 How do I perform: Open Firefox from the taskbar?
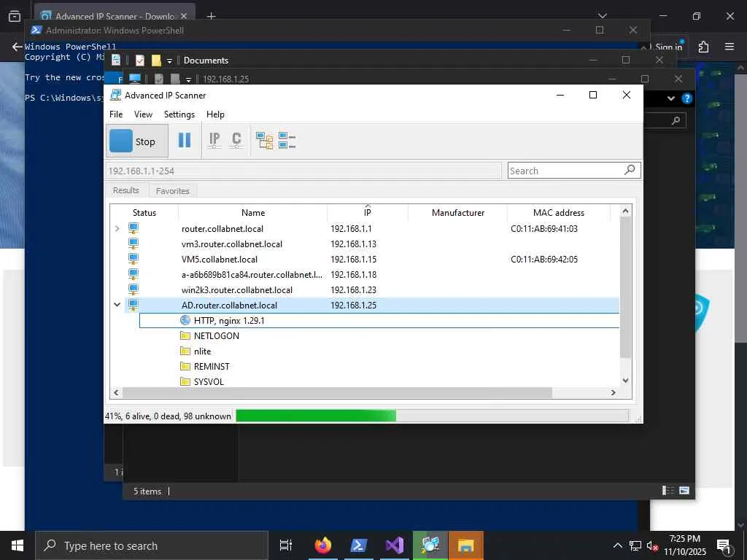point(323,545)
